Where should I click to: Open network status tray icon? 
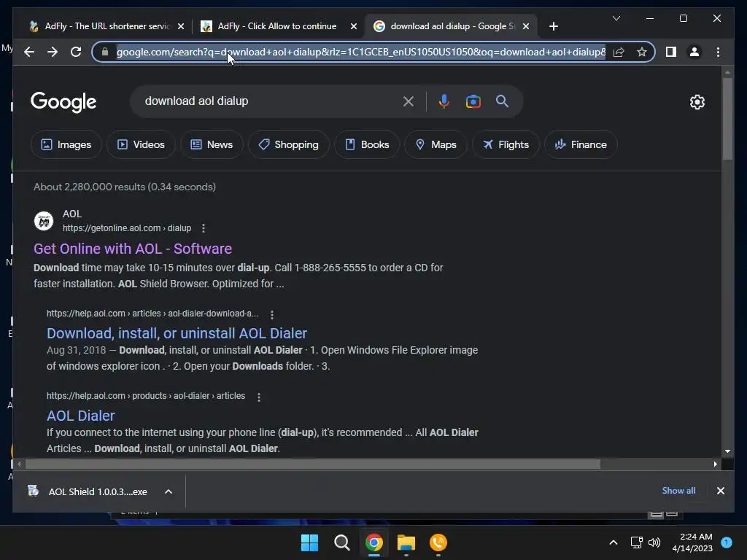pos(636,542)
